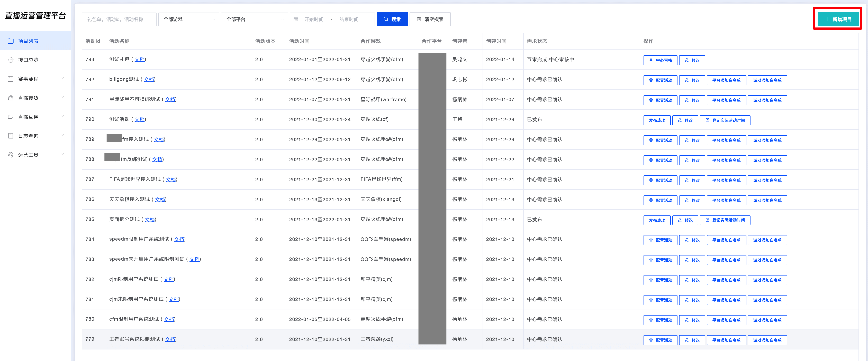This screenshot has width=868, height=361.
Task: Click the 项目列表 sidebar icon
Action: (11, 41)
